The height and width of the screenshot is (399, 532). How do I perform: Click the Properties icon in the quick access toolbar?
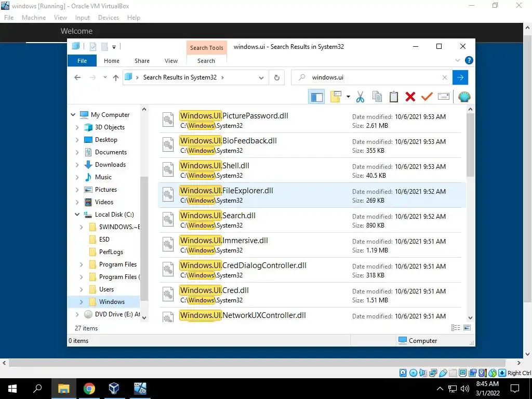(x=92, y=47)
